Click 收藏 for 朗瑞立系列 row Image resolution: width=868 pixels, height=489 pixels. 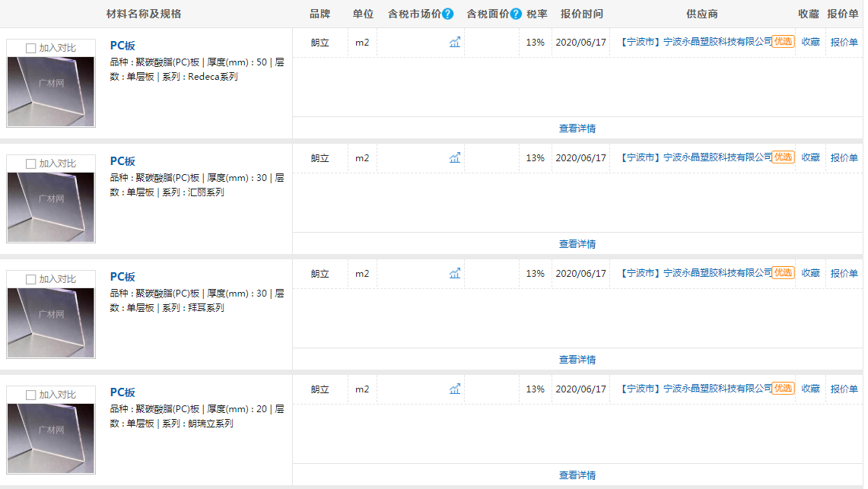coord(810,389)
